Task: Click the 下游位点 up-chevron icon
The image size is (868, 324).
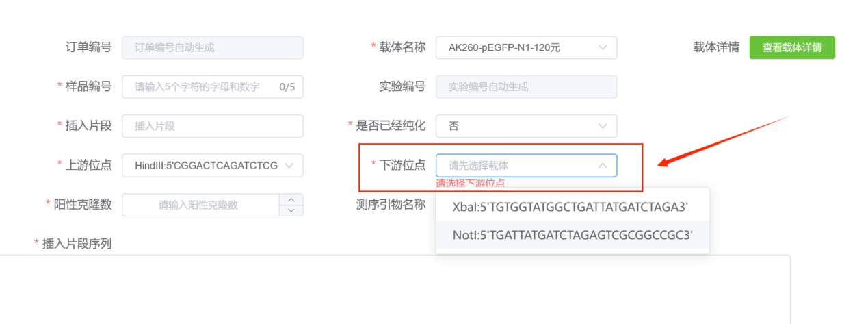Action: click(603, 165)
